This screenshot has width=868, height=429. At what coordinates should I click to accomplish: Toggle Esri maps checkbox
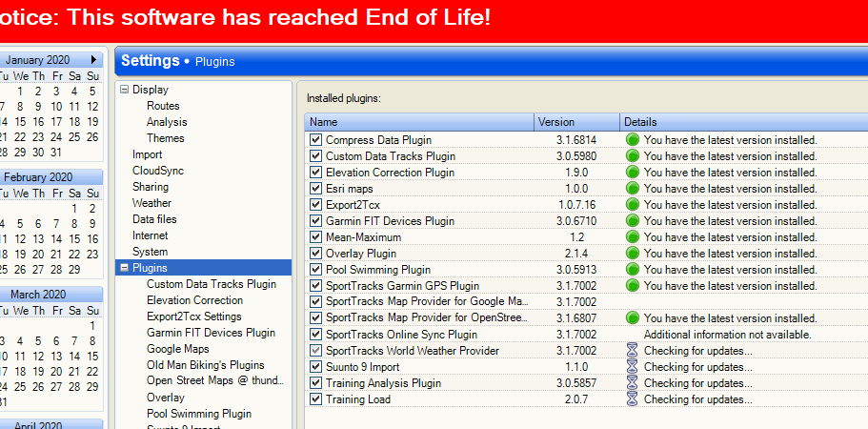click(315, 188)
